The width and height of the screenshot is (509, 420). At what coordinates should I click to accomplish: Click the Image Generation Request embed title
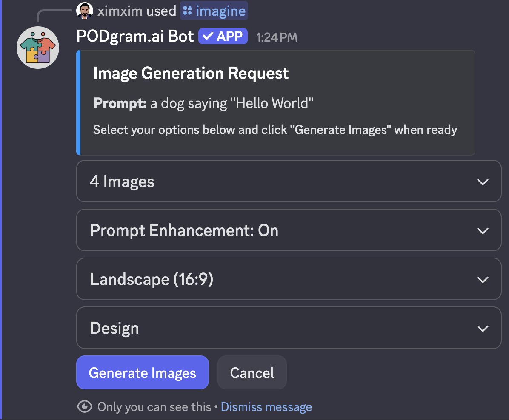pos(191,74)
